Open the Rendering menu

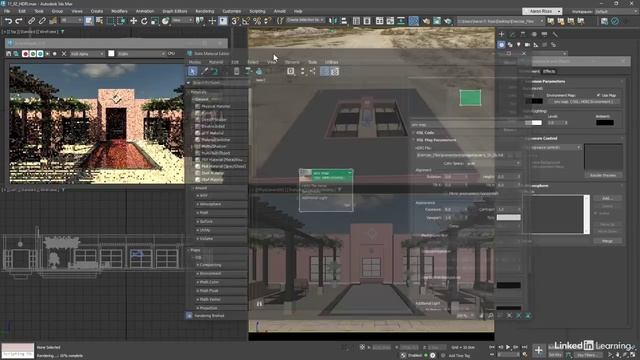tap(204, 11)
